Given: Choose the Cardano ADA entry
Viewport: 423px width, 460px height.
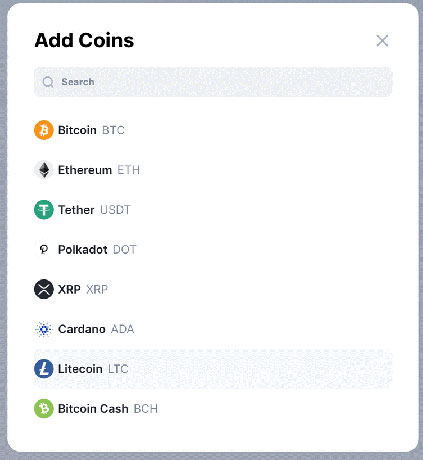Looking at the screenshot, I should (213, 329).
